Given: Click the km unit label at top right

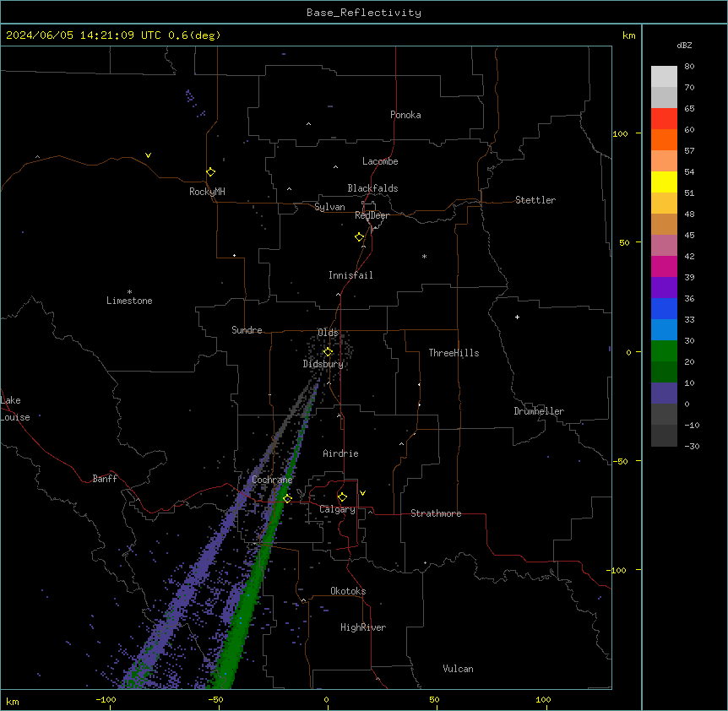Looking at the screenshot, I should coord(628,35).
